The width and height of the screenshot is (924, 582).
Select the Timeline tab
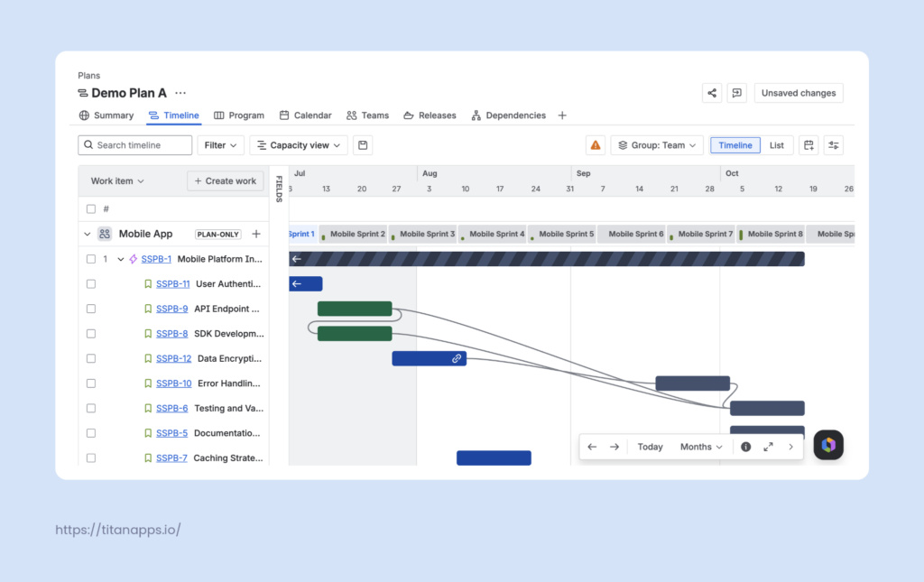tap(174, 115)
